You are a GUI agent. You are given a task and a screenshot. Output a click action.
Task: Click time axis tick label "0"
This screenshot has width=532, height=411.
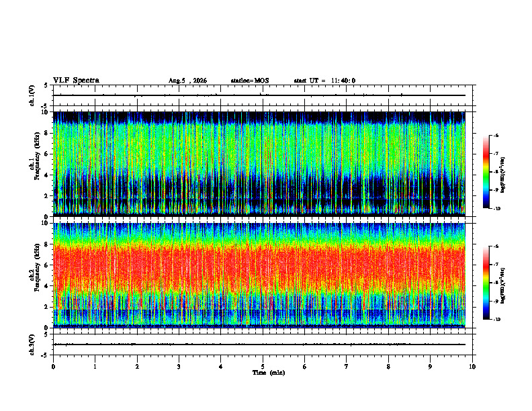pyautogui.click(x=53, y=367)
